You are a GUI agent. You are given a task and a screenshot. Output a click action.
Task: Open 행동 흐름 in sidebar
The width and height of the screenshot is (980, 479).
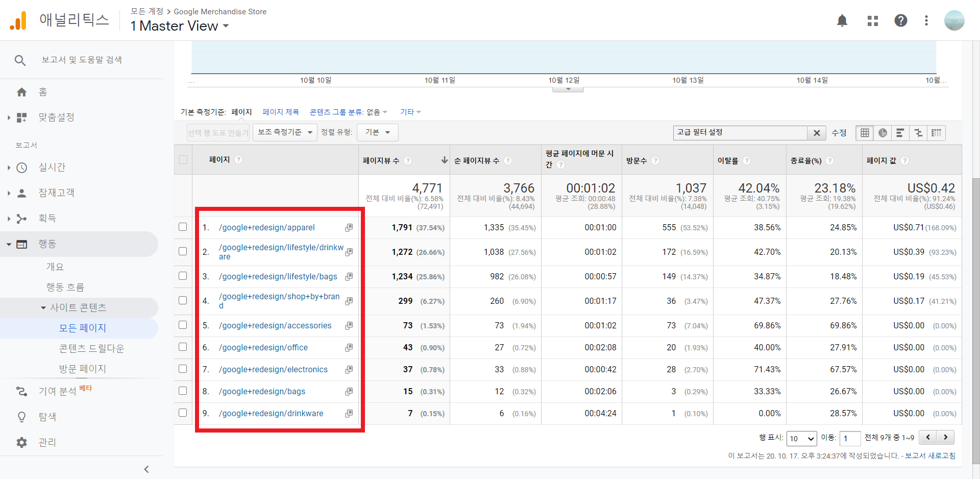(65, 288)
